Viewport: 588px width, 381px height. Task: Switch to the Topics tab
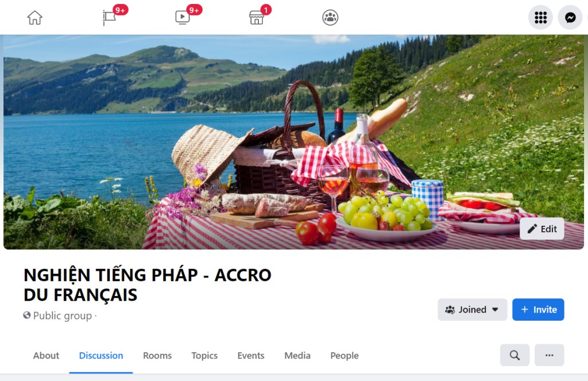point(204,356)
